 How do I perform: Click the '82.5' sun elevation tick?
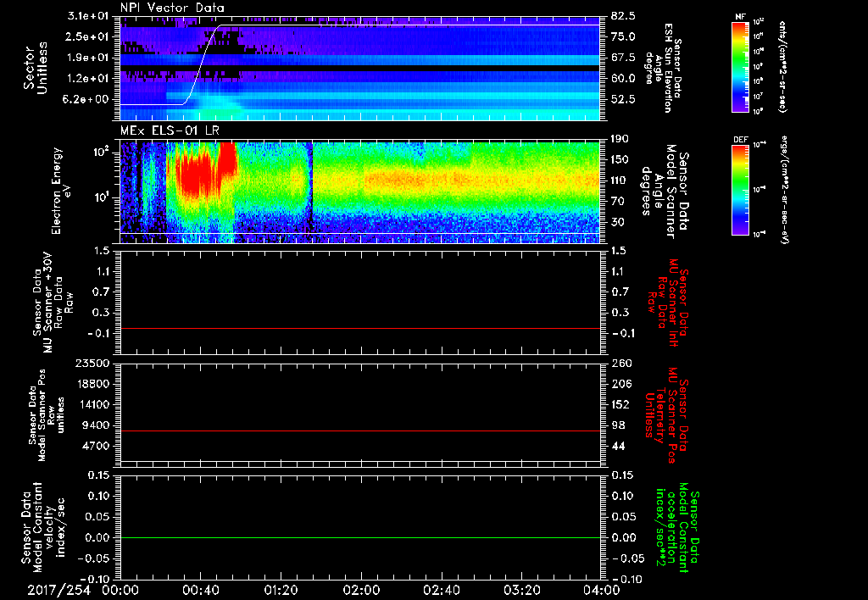623,16
